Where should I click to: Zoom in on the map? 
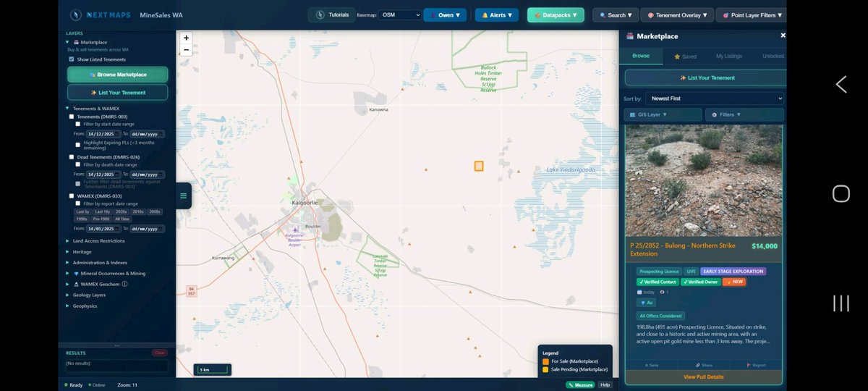point(187,38)
